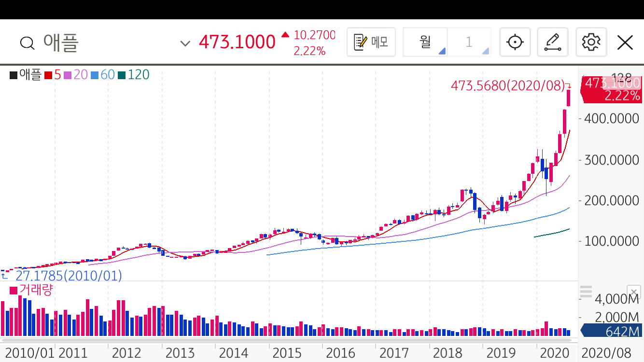Open the drawing pencil tool
This screenshot has height=362, width=644.
[x=553, y=42]
